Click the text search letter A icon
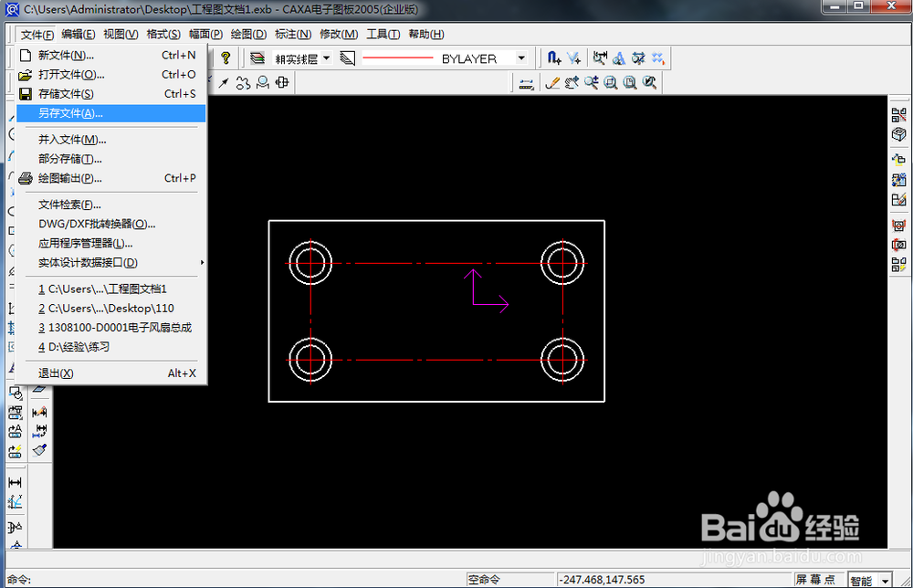This screenshot has height=588, width=913. click(619, 58)
